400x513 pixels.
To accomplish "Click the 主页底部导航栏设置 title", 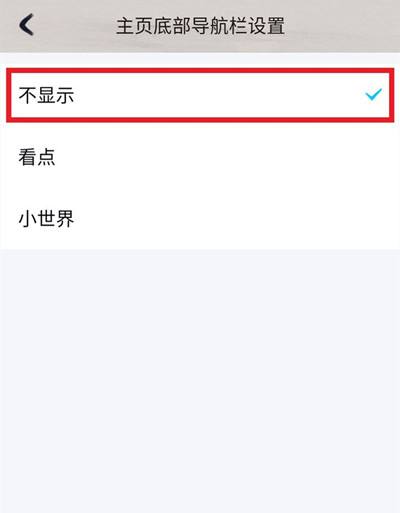I will [x=200, y=26].
